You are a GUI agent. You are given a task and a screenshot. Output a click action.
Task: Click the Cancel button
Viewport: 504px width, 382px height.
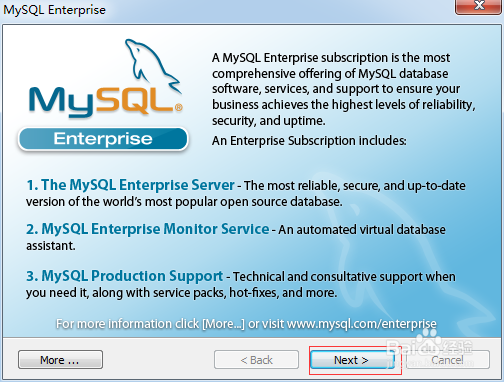448,360
